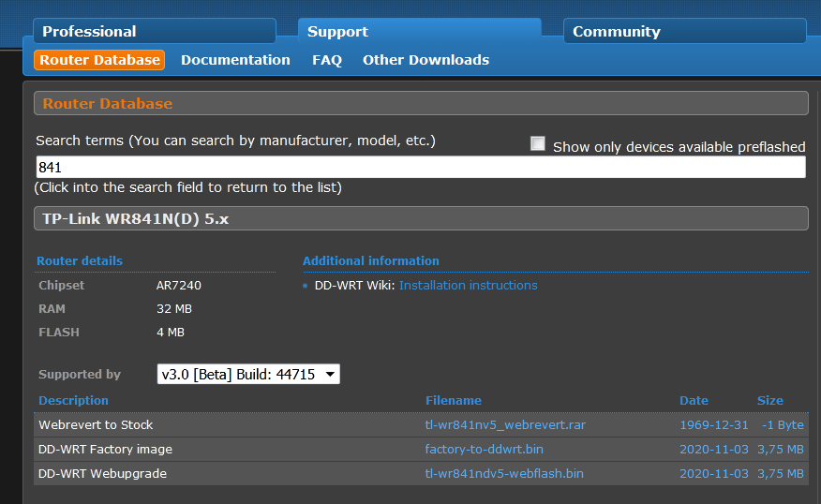Enable Show only devices available preflashed
Viewport: 821px width, 504px height.
tap(537, 143)
